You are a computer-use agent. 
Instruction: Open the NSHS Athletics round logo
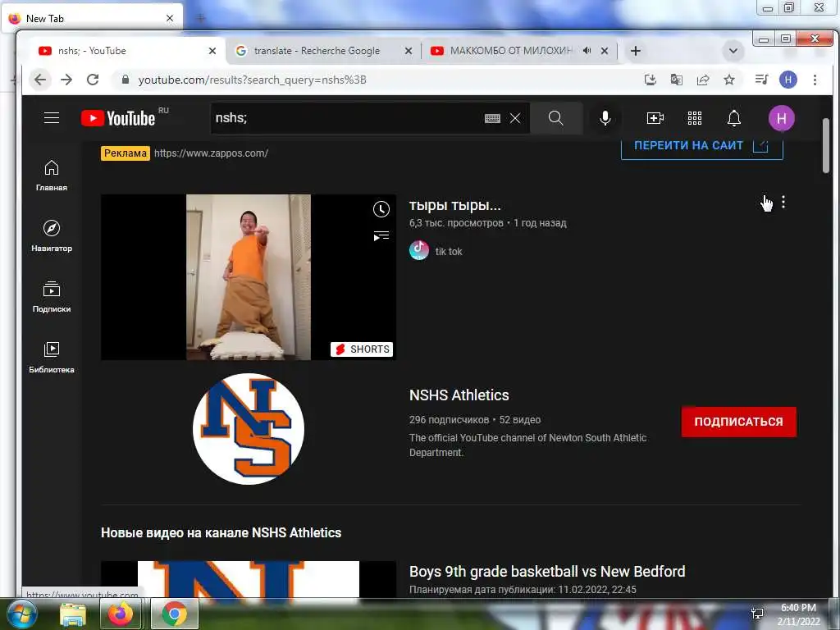coord(249,428)
